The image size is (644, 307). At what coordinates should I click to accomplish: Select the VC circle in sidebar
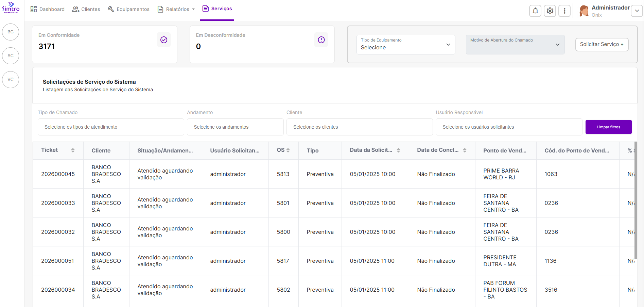pyautogui.click(x=11, y=80)
